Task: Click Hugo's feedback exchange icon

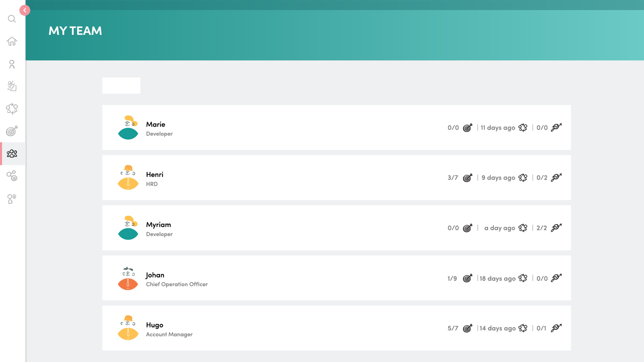Action: tap(523, 328)
